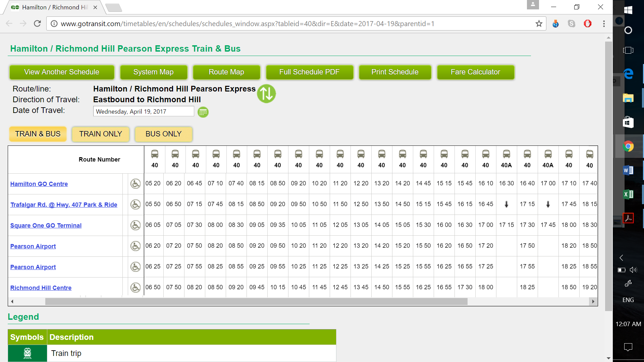Click the timetable right scroll arrow
This screenshot has width=644, height=362.
pyautogui.click(x=593, y=301)
